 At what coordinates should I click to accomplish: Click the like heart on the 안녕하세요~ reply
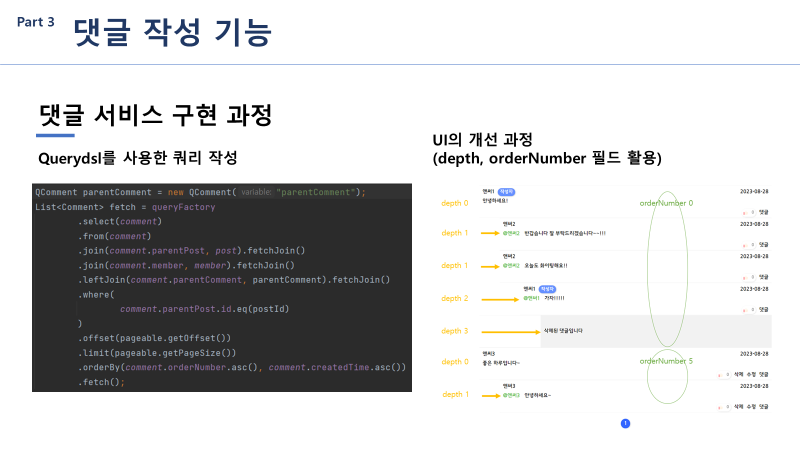click(x=720, y=407)
